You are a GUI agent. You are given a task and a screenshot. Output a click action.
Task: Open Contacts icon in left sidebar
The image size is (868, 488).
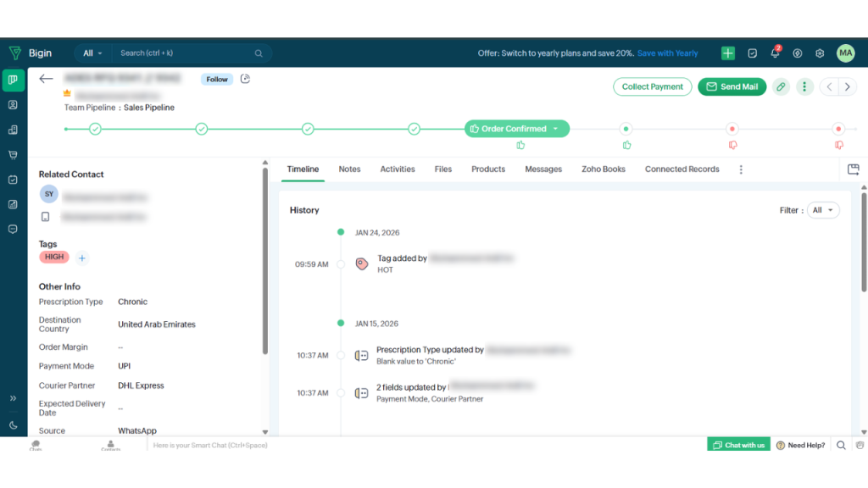(13, 105)
